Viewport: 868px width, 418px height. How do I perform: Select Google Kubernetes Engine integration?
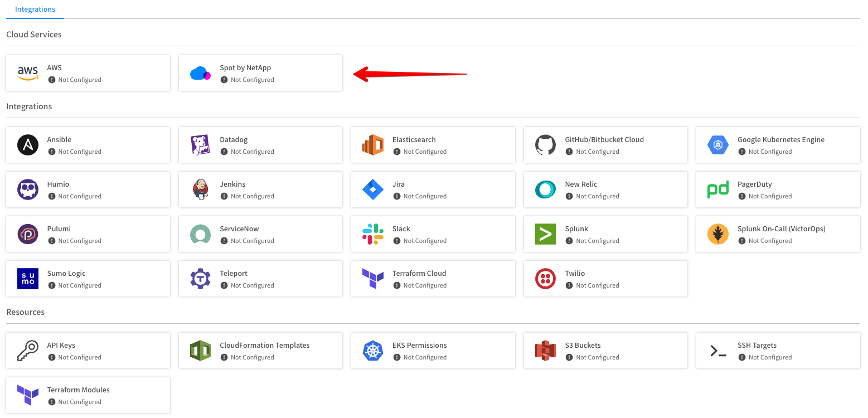pos(778,145)
